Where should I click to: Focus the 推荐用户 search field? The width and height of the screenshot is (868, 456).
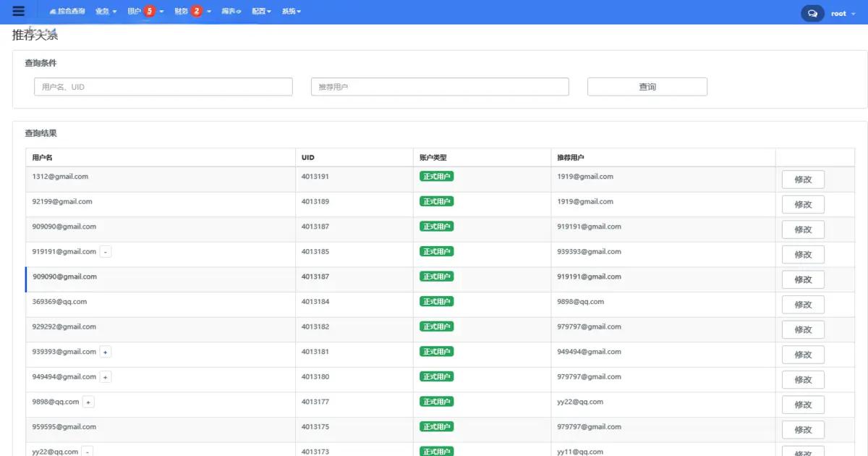point(440,87)
